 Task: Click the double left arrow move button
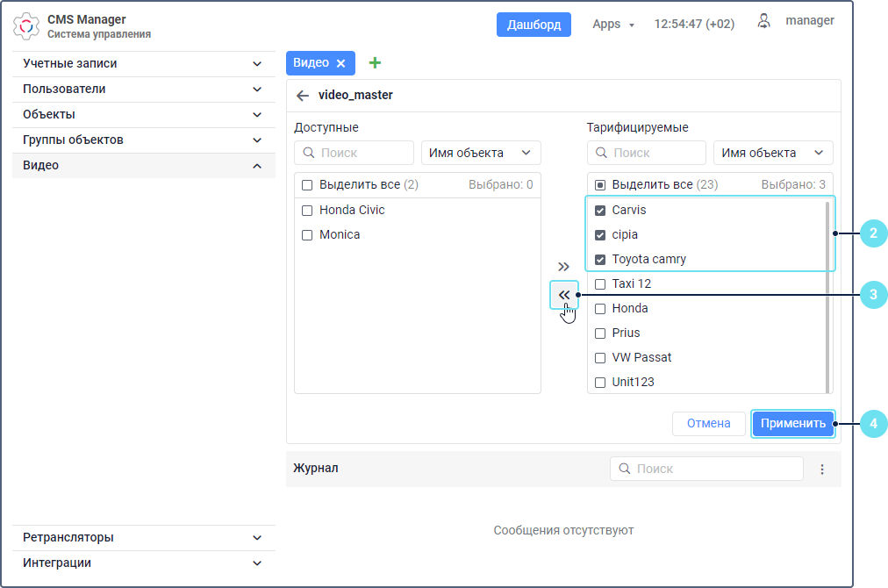pos(564,295)
